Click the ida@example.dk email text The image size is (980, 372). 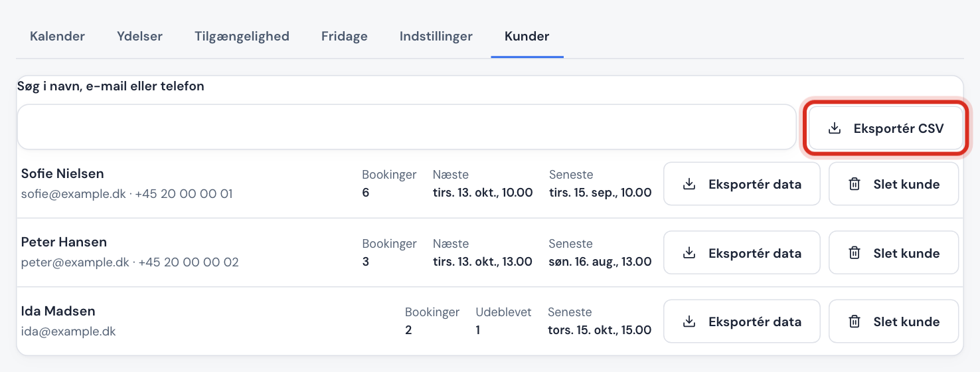(68, 331)
